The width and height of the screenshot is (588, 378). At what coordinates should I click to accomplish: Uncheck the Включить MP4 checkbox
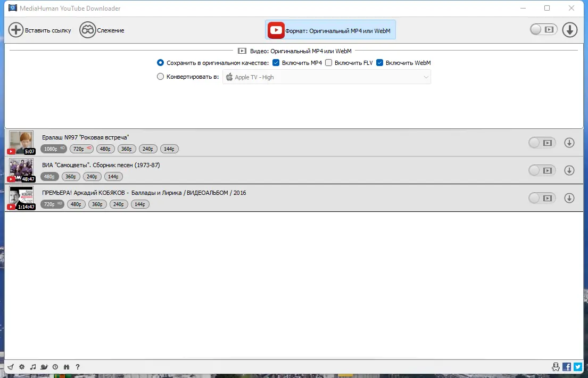click(x=276, y=63)
